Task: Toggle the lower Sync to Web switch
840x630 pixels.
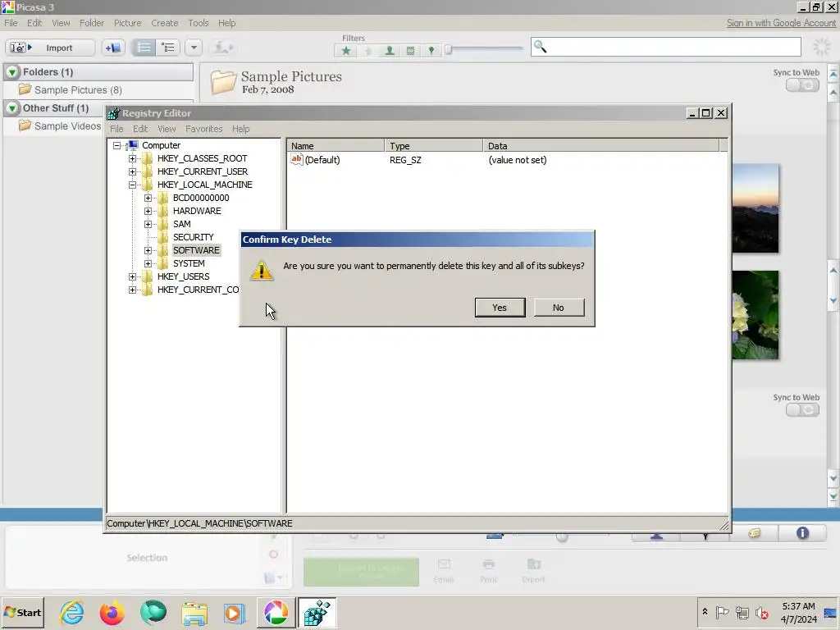Action: tap(802, 410)
